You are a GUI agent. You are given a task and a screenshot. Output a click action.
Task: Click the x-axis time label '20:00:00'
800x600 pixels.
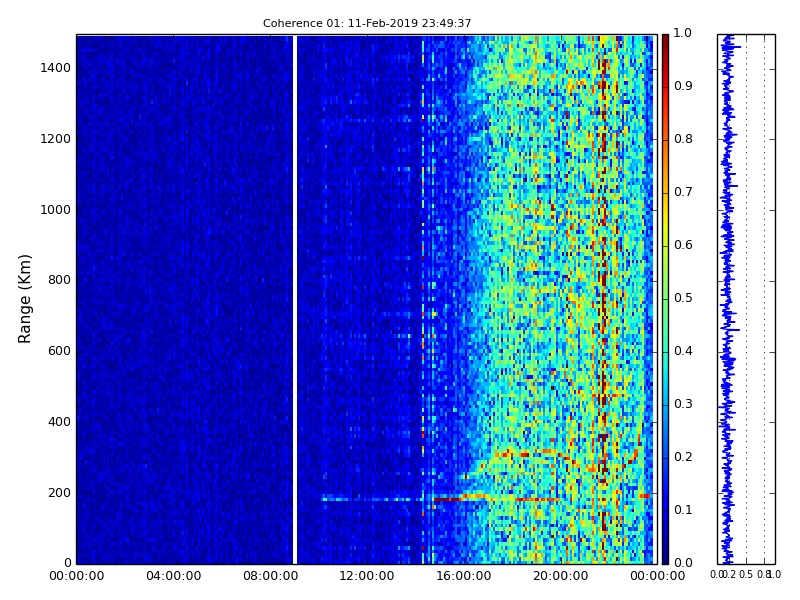[561, 576]
